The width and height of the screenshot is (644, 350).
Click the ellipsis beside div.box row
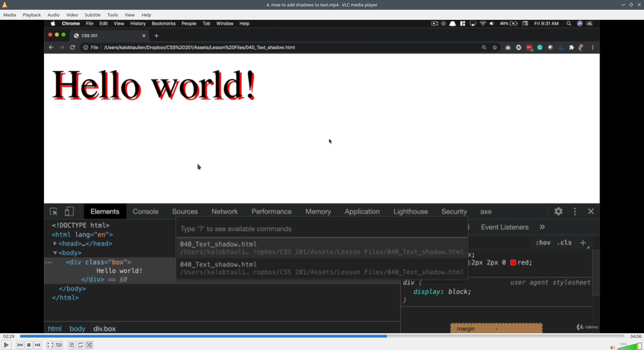tap(48, 262)
